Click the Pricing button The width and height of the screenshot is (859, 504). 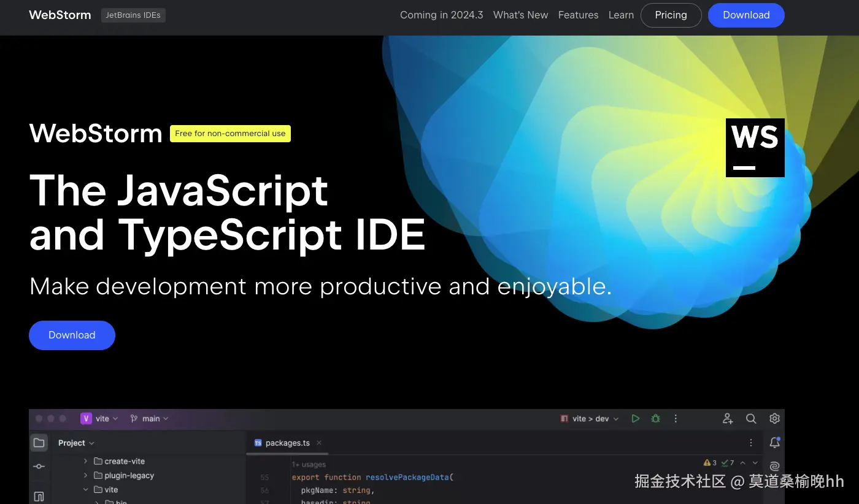tap(671, 15)
